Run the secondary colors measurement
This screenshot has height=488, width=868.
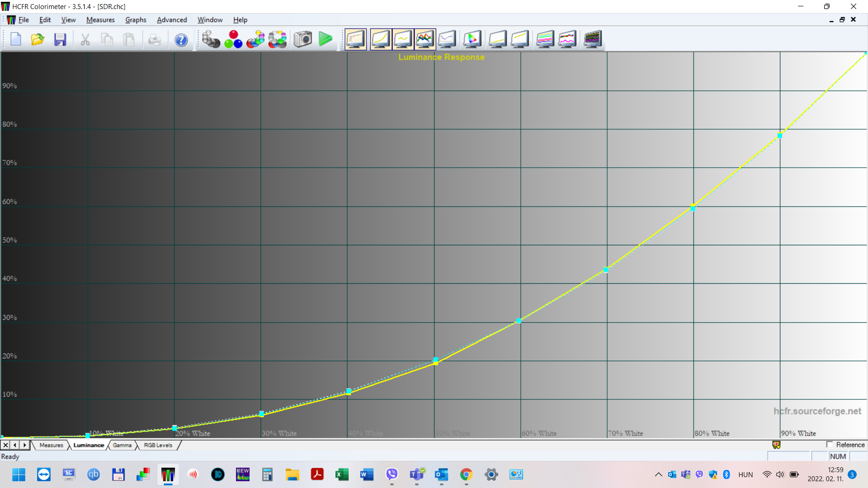coord(255,39)
